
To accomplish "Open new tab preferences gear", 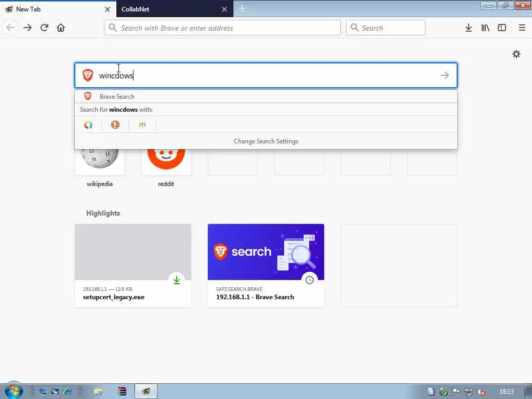I will pos(516,54).
